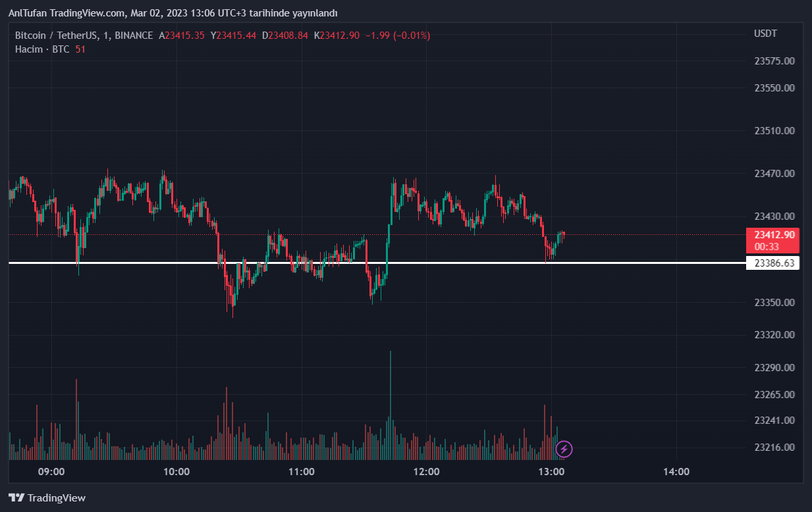Click the 14:00 time axis label
Screen dimensions: 812x512
[x=676, y=472]
